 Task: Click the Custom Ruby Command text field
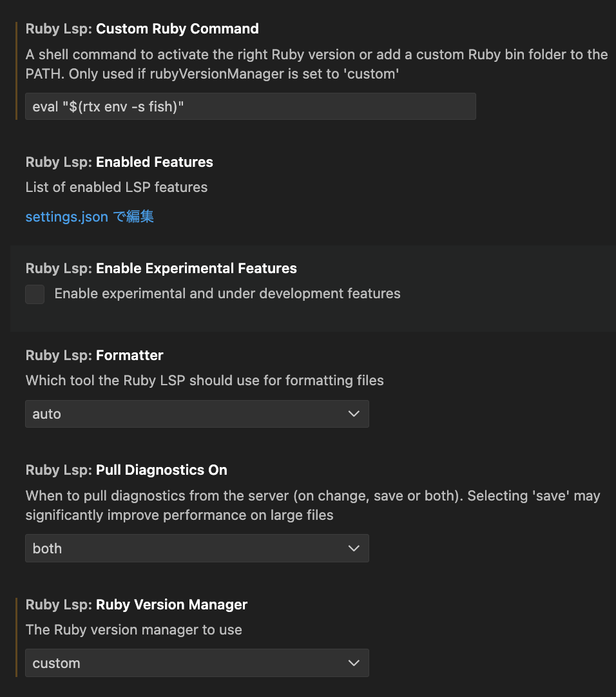(x=251, y=106)
